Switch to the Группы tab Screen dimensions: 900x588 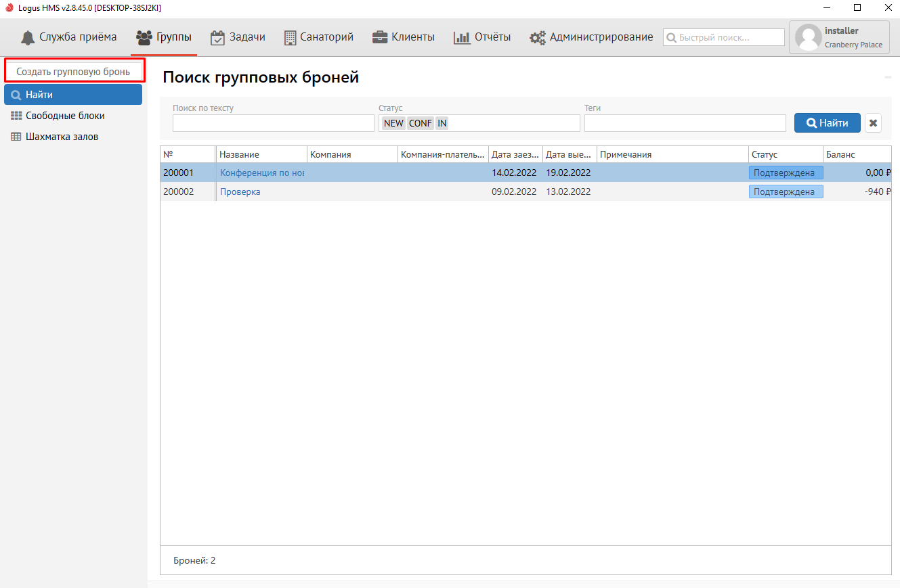click(x=164, y=37)
